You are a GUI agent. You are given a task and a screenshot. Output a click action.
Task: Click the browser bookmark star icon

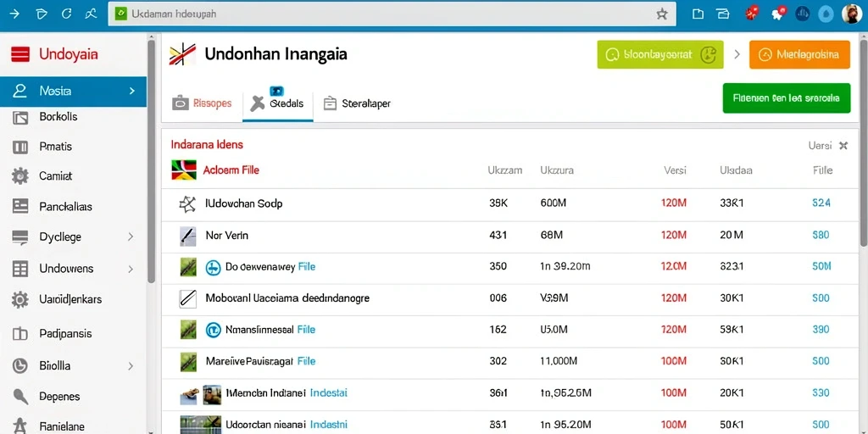(661, 14)
